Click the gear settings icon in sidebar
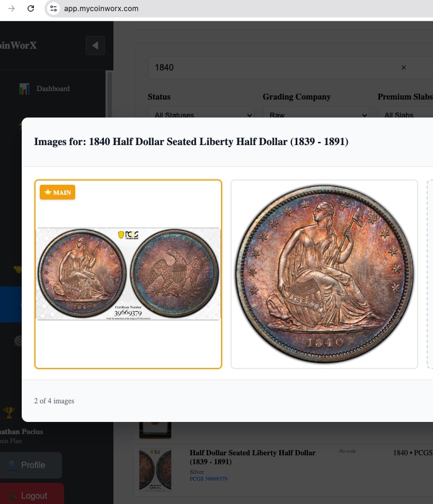This screenshot has height=504, width=433. tap(18, 341)
